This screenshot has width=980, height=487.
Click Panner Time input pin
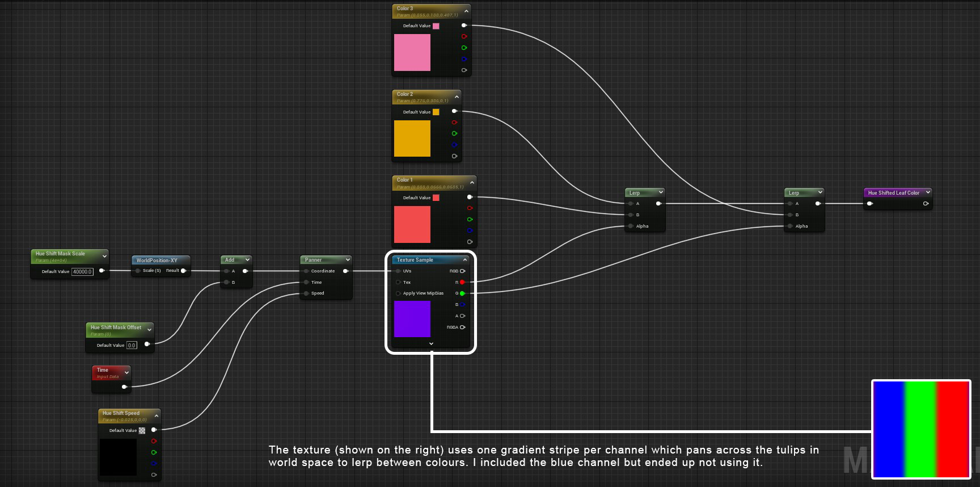pyautogui.click(x=306, y=282)
